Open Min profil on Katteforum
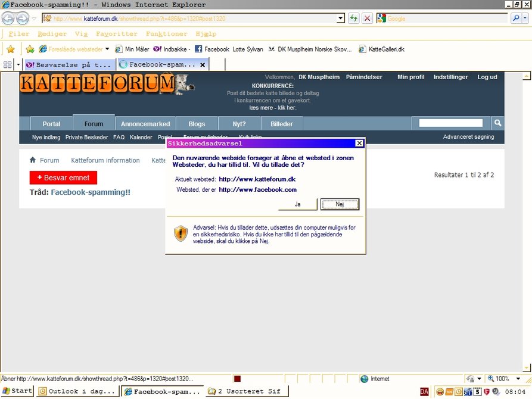532x399 pixels. click(411, 77)
